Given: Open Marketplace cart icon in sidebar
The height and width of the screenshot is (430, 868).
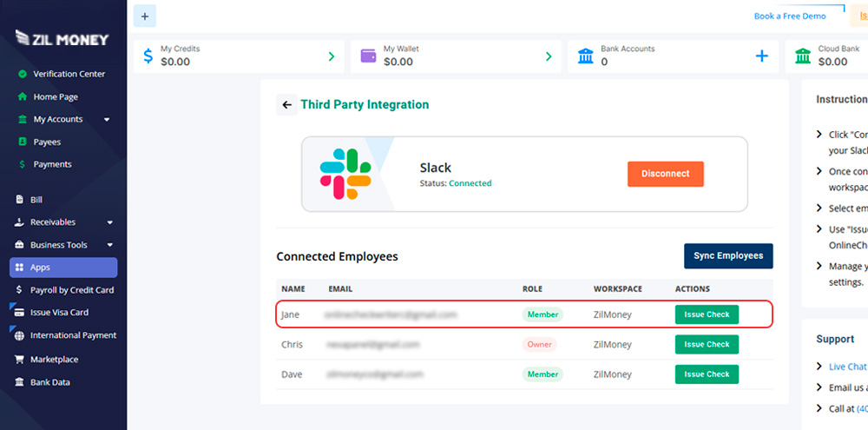Looking at the screenshot, I should coord(20,360).
